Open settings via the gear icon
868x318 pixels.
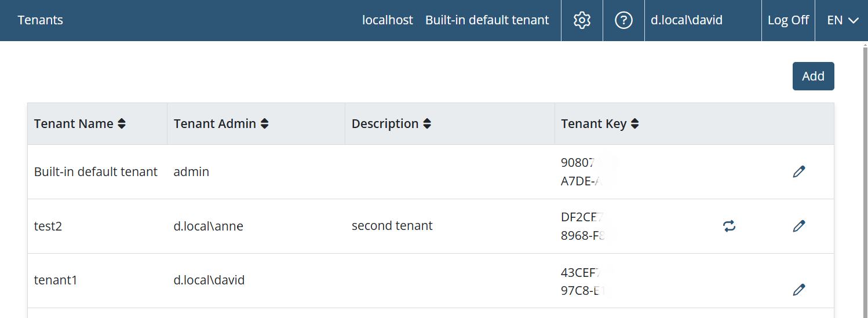(582, 20)
